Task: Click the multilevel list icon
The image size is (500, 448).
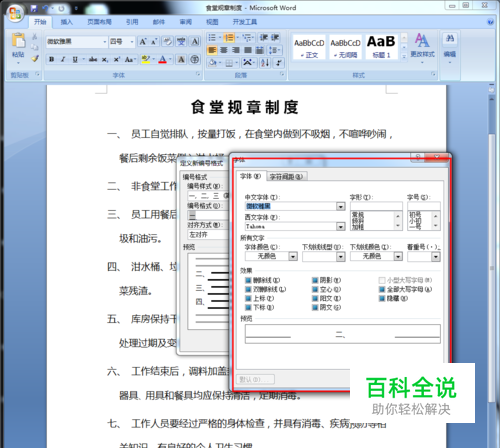Action: point(247,37)
